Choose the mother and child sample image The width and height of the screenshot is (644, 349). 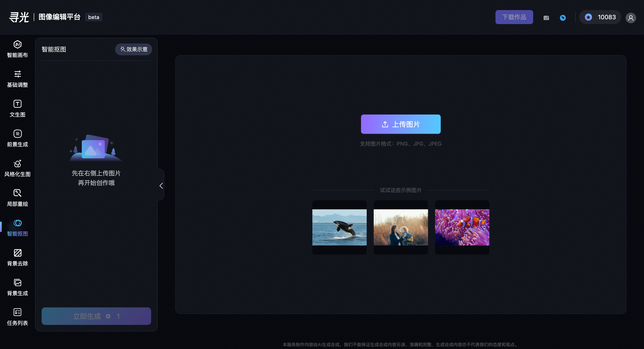tap(400, 227)
